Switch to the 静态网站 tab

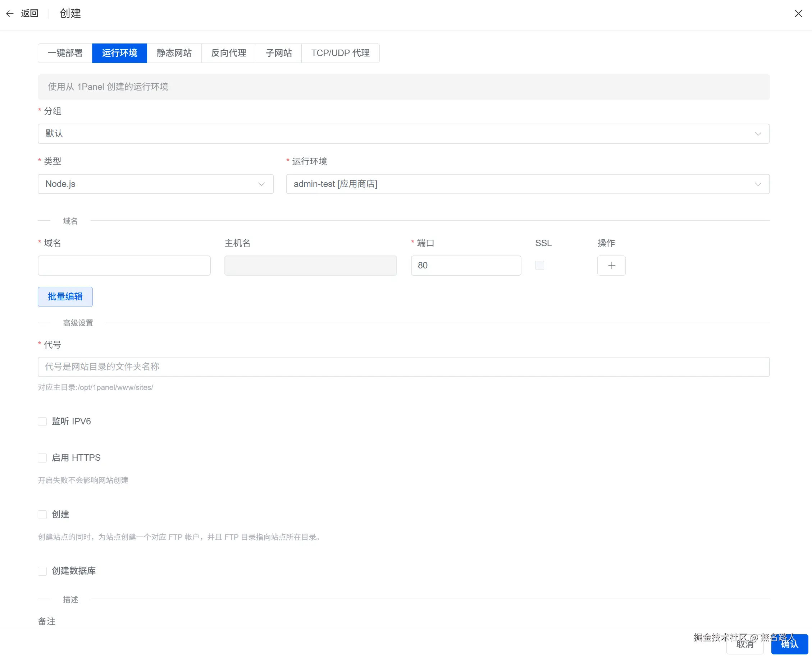[174, 53]
